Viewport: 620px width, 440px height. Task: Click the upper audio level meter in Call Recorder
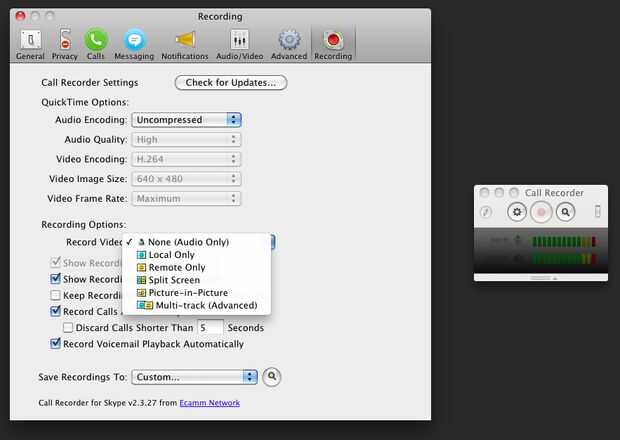564,241
